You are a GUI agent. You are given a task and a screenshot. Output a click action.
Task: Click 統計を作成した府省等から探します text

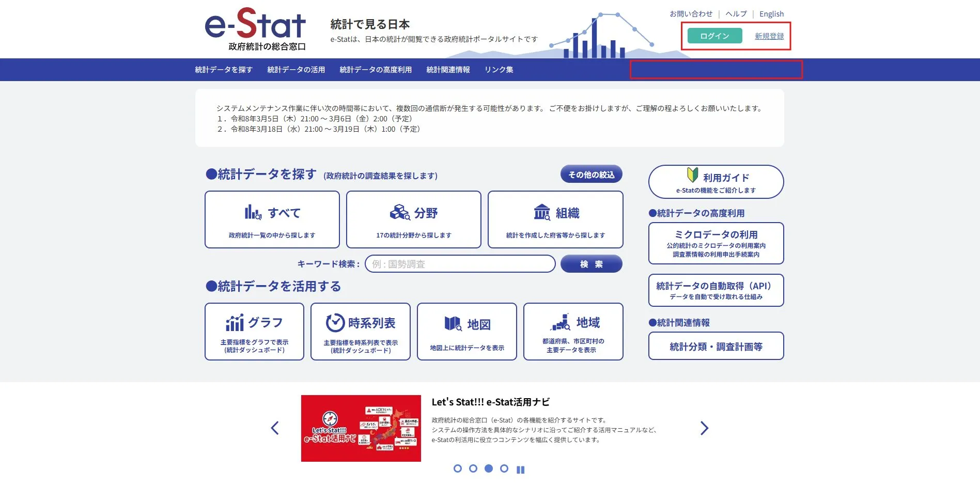click(x=555, y=236)
